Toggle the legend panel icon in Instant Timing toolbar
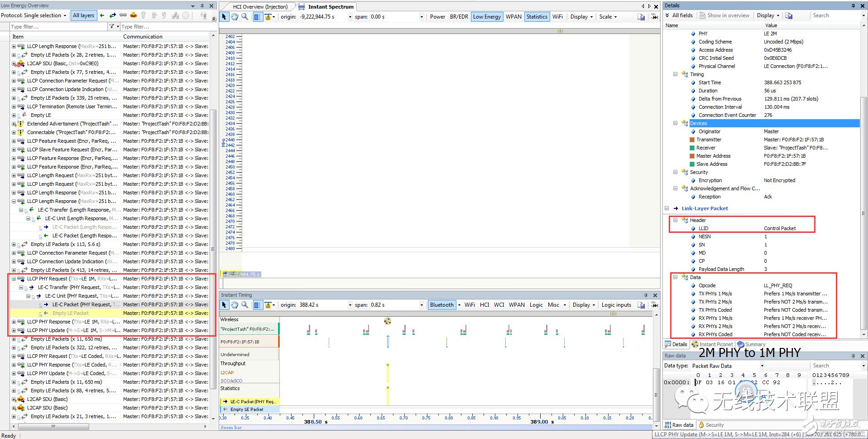This screenshot has height=439, width=868. 257,305
